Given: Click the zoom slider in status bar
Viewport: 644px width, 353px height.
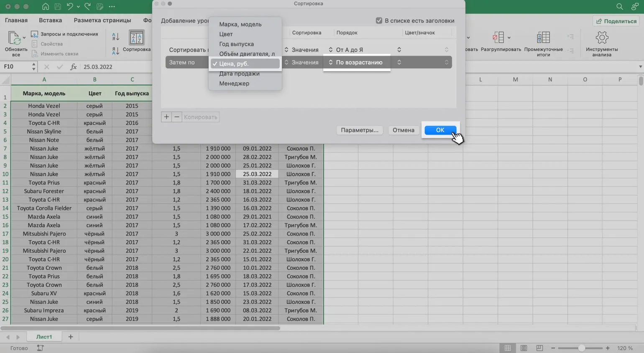Looking at the screenshot, I should coord(581,348).
